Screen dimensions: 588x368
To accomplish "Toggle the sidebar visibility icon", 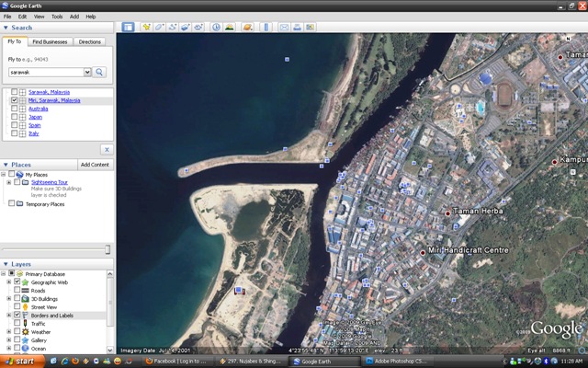I will pos(128,27).
